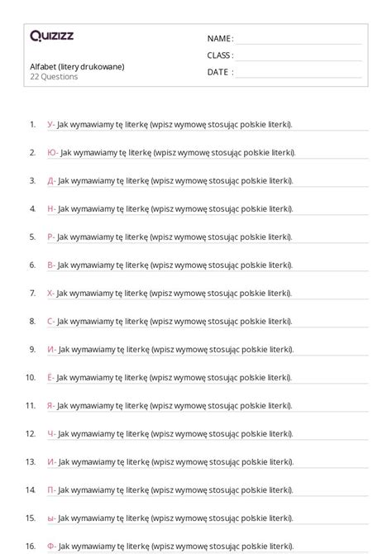
Task: Click the letter П in question 14
Action: click(50, 490)
